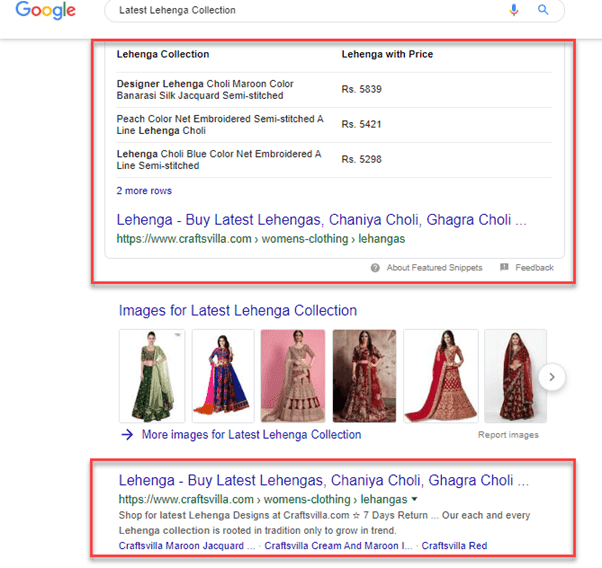Image resolution: width=602 pixels, height=568 pixels.
Task: Click the Lehenga Collection column header
Action: coord(163,54)
